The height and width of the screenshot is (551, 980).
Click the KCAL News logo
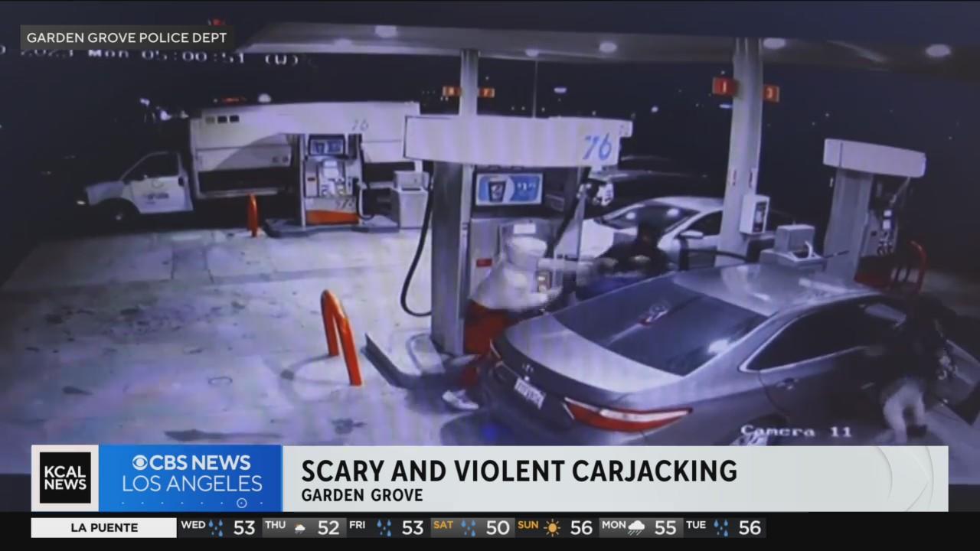[65, 478]
